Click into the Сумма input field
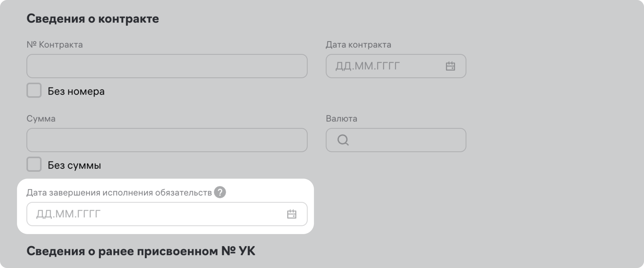Image resolution: width=644 pixels, height=268 pixels. click(x=167, y=140)
